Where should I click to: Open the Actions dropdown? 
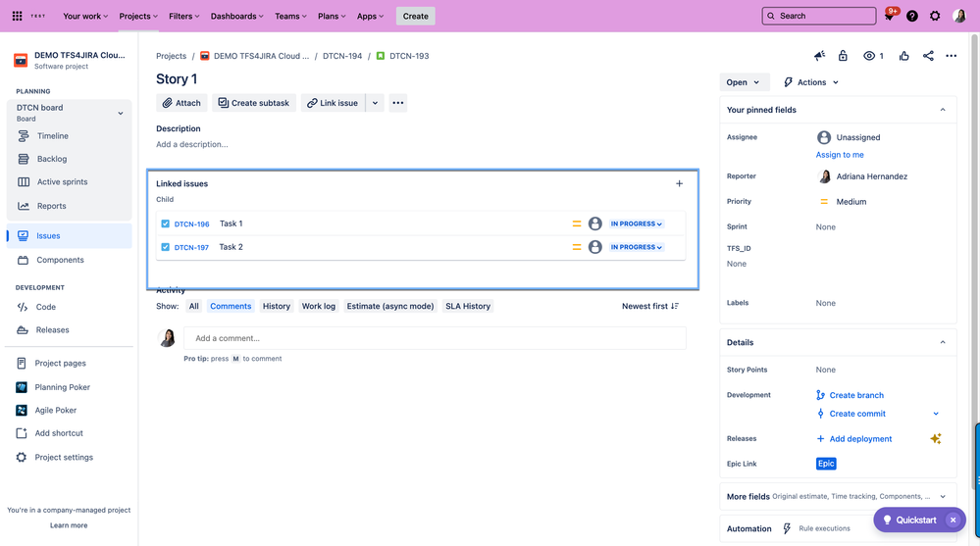(810, 82)
